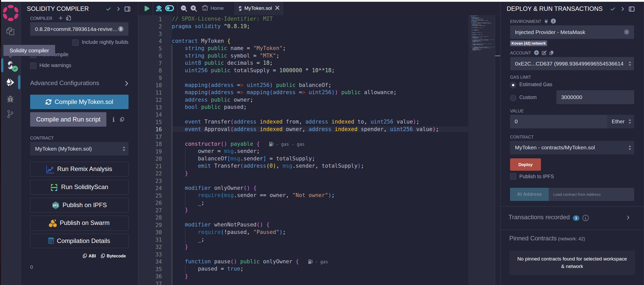Click Compile MyToken.sol
644x285 pixels.
[x=79, y=102]
